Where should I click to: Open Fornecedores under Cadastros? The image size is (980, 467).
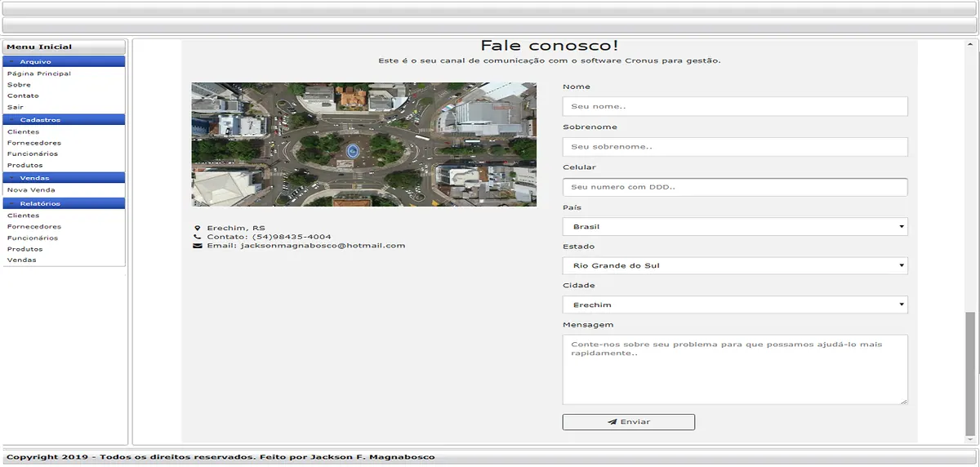point(33,143)
